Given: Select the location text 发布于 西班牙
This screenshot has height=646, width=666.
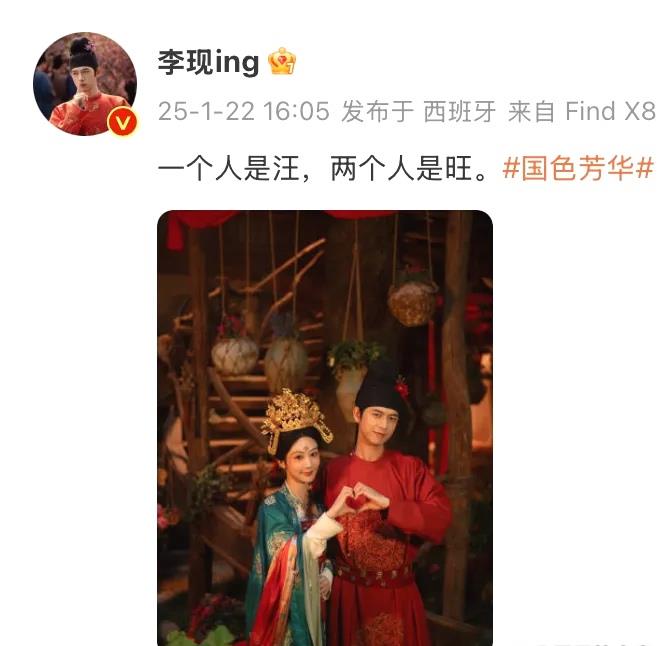Looking at the screenshot, I should point(418,111).
